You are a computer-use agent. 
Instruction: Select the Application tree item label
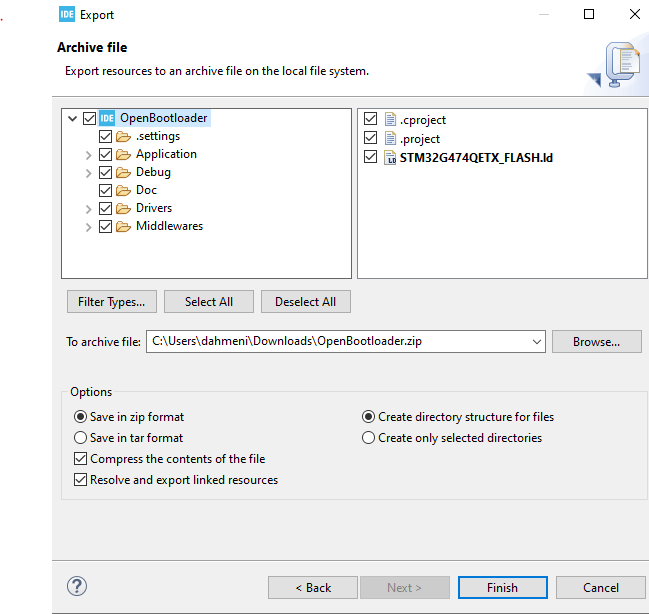pyautogui.click(x=166, y=154)
